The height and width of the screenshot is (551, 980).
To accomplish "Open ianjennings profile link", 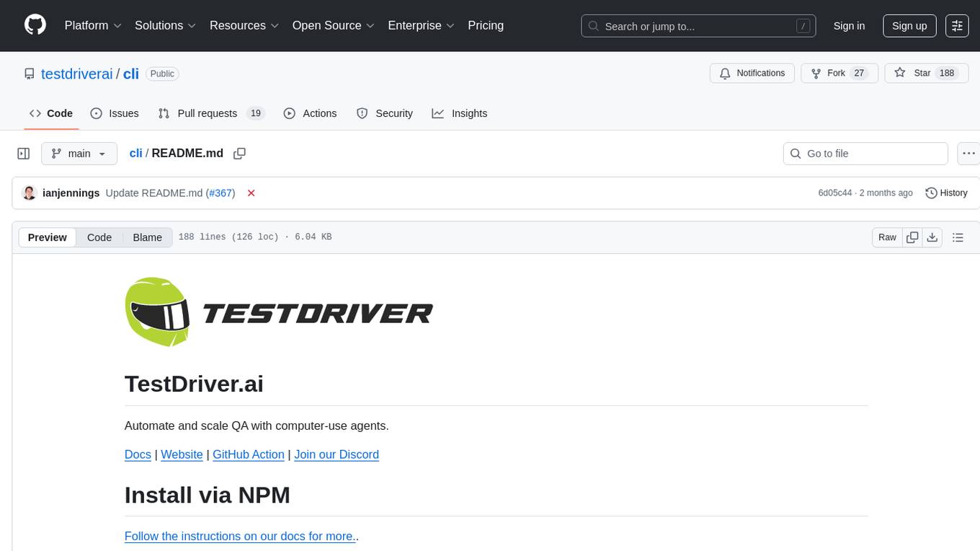I will coord(71,193).
